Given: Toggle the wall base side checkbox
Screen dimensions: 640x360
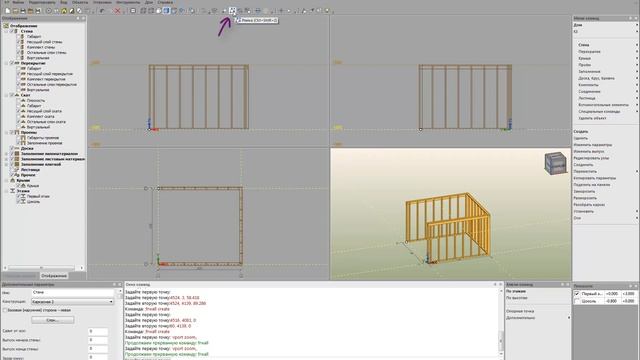Looking at the screenshot, I should [5, 310].
